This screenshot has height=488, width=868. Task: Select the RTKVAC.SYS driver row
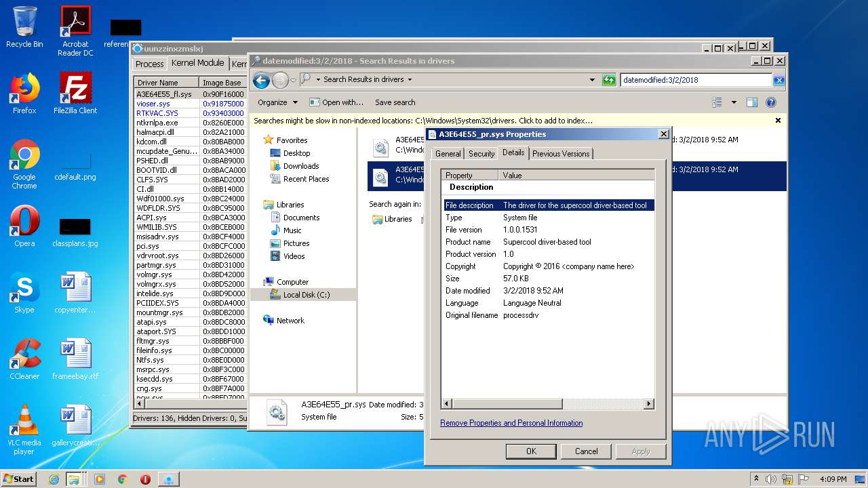[190, 113]
